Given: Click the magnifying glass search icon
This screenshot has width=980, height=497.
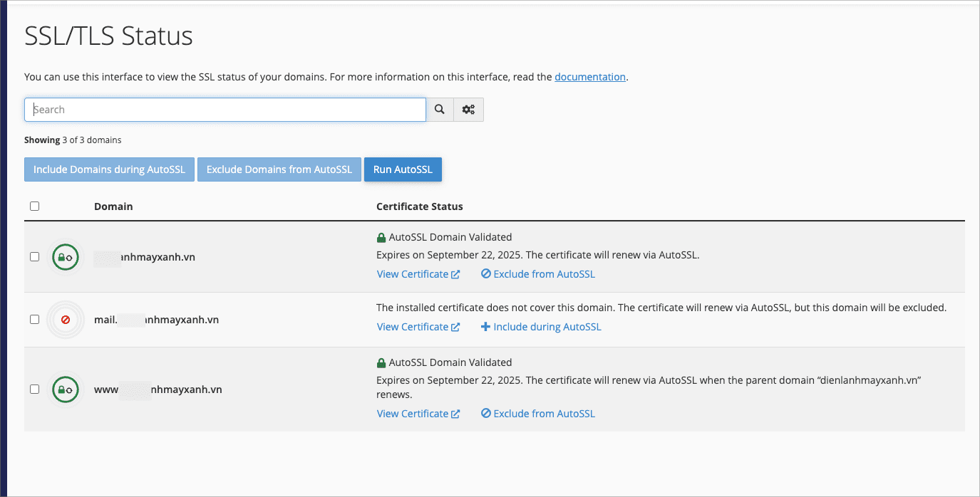Looking at the screenshot, I should (x=440, y=110).
